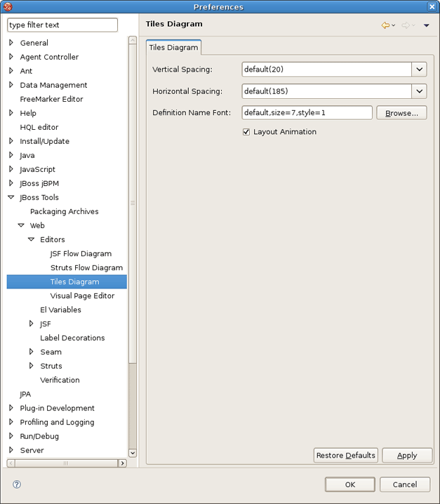440x504 pixels.
Task: Select the Tiles Diagram tab
Action: point(173,47)
